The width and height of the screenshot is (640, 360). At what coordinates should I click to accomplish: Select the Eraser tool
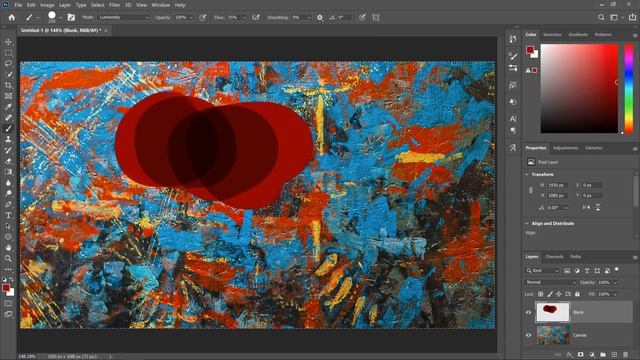[x=8, y=161]
